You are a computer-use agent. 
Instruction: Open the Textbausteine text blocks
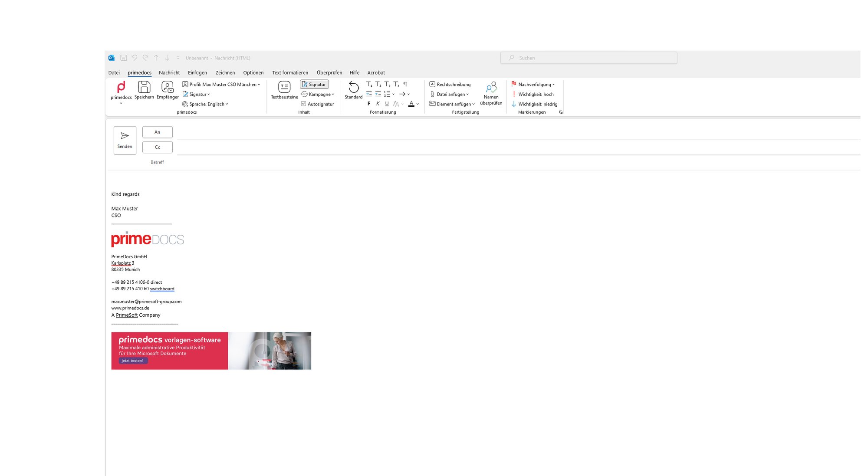284,87
